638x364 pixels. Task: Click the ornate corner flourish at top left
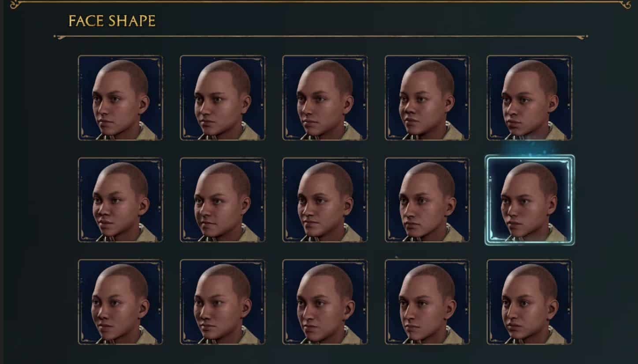pos(16,4)
